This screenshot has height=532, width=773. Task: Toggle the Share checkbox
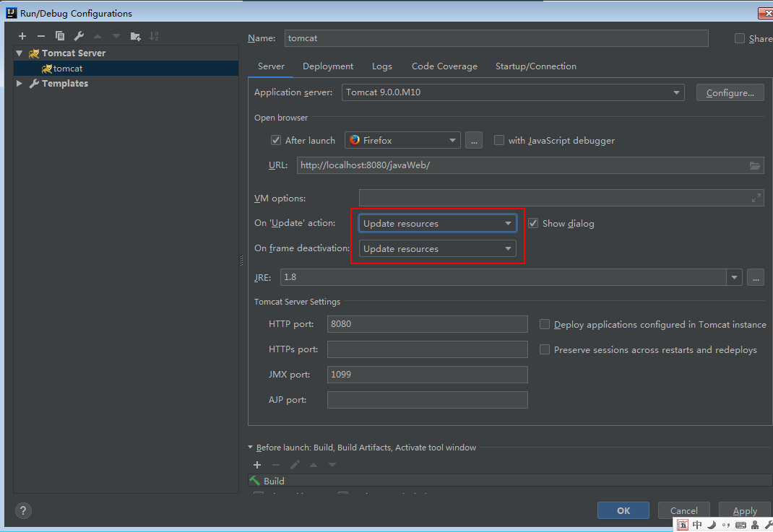click(740, 38)
